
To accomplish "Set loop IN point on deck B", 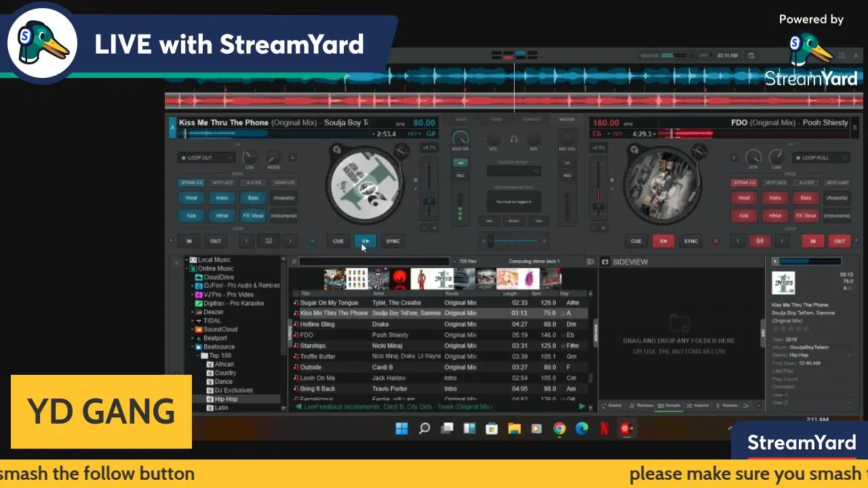I will point(812,241).
